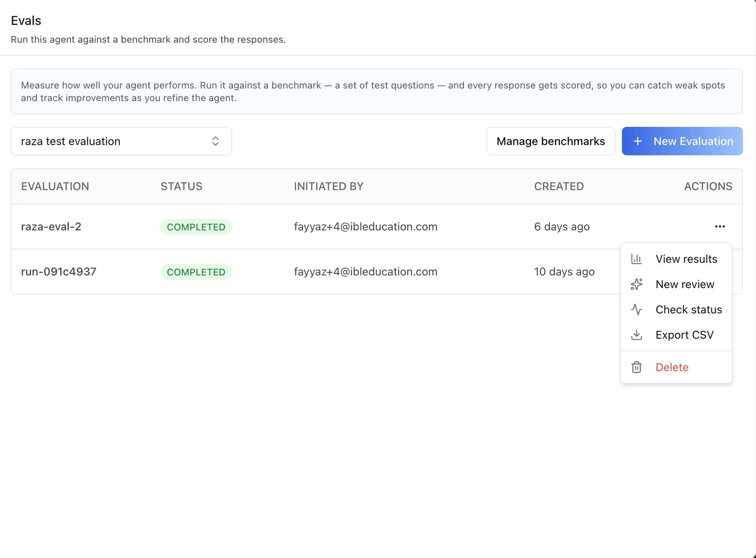Click the trash icon beside Delete
Image resolution: width=756 pixels, height=558 pixels.
click(636, 367)
